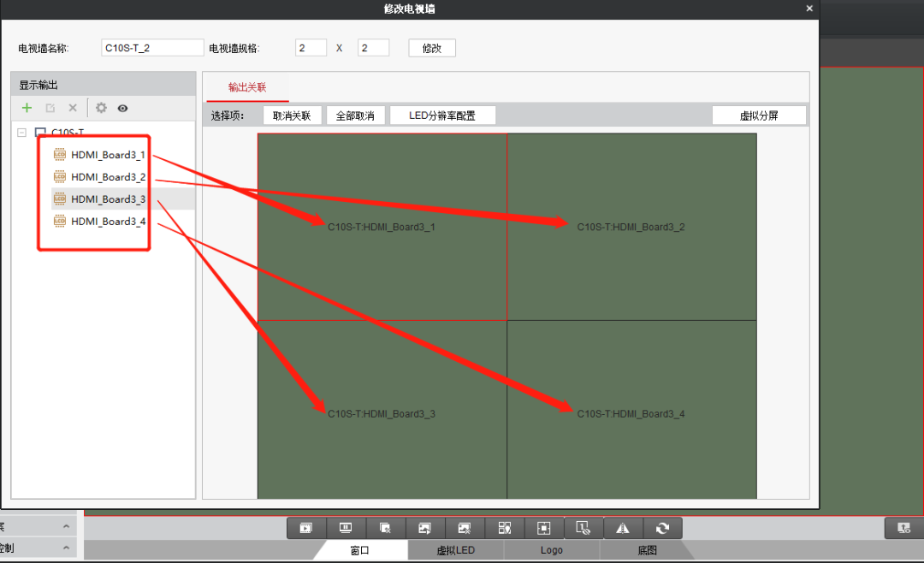924x563 pixels.
Task: Add a new display output with green plus
Action: pyautogui.click(x=27, y=108)
